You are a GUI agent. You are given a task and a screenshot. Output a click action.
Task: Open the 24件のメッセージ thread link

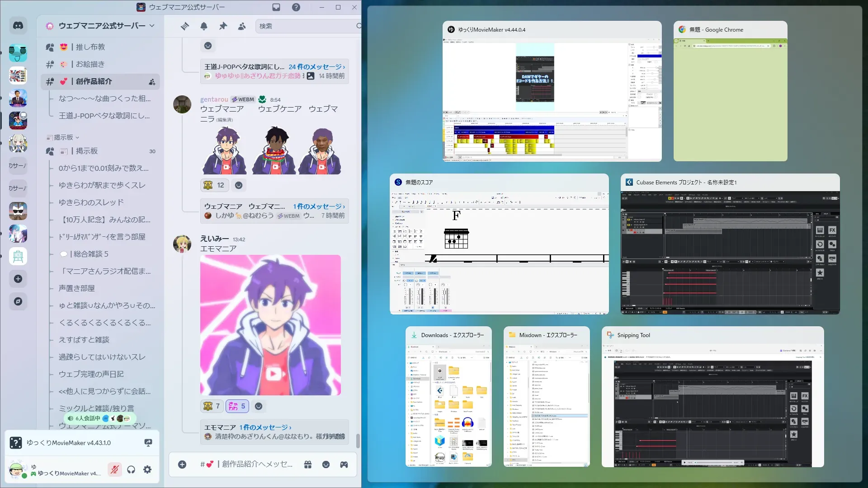tap(316, 66)
